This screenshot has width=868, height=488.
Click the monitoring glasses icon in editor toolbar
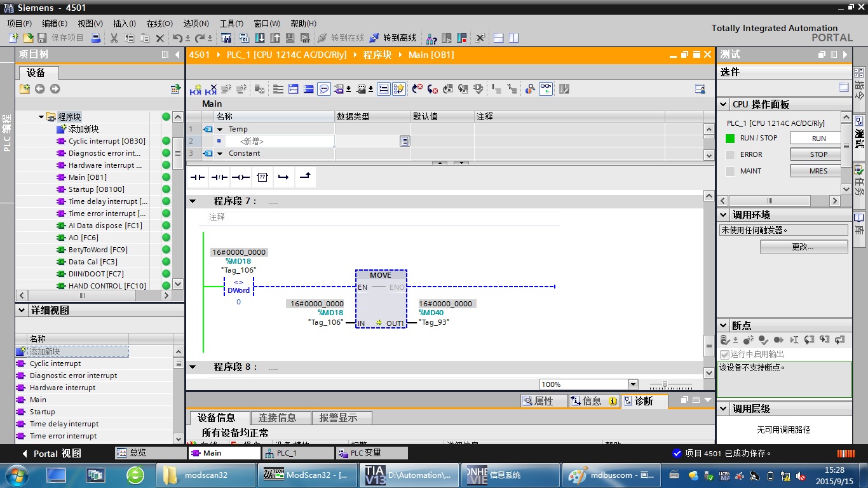tap(546, 89)
